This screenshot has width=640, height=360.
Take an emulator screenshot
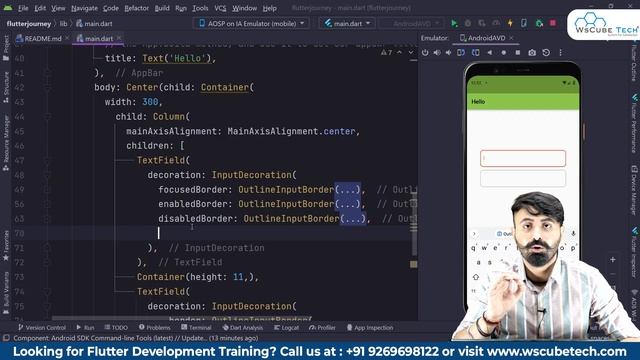(x=532, y=53)
